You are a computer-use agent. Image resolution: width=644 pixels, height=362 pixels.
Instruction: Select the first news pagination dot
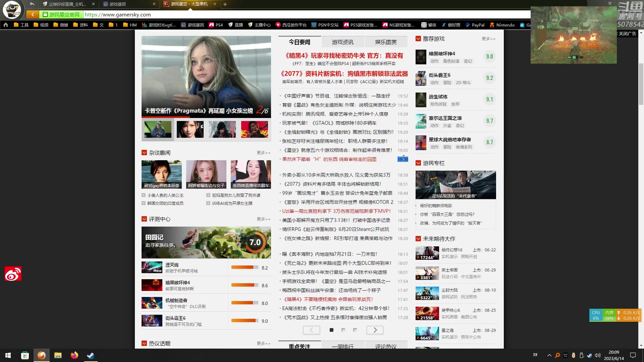click(331, 330)
